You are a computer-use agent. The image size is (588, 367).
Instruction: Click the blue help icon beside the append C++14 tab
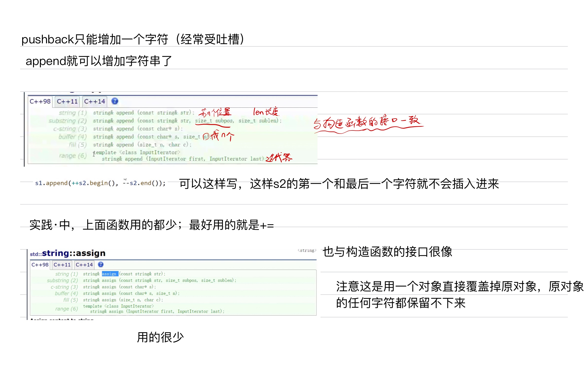tap(115, 101)
